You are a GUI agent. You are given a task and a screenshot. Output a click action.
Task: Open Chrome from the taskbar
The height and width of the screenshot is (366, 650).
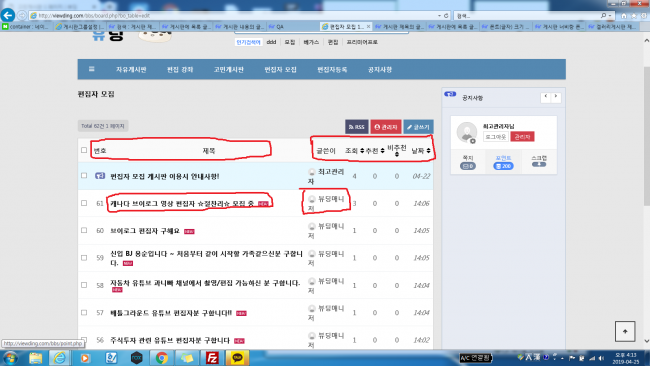click(x=162, y=358)
